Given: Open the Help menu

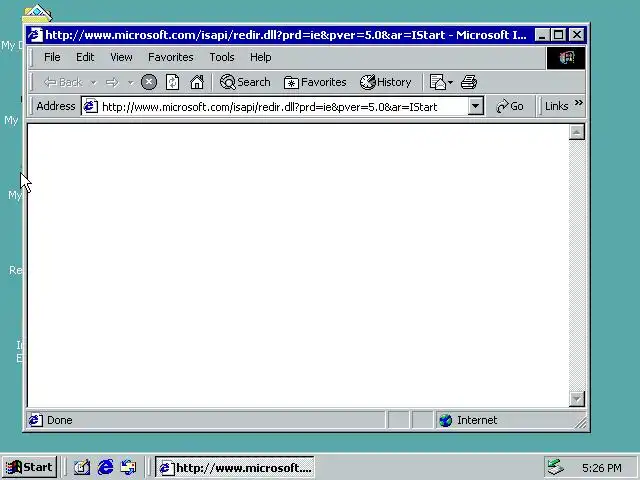Looking at the screenshot, I should (x=260, y=57).
